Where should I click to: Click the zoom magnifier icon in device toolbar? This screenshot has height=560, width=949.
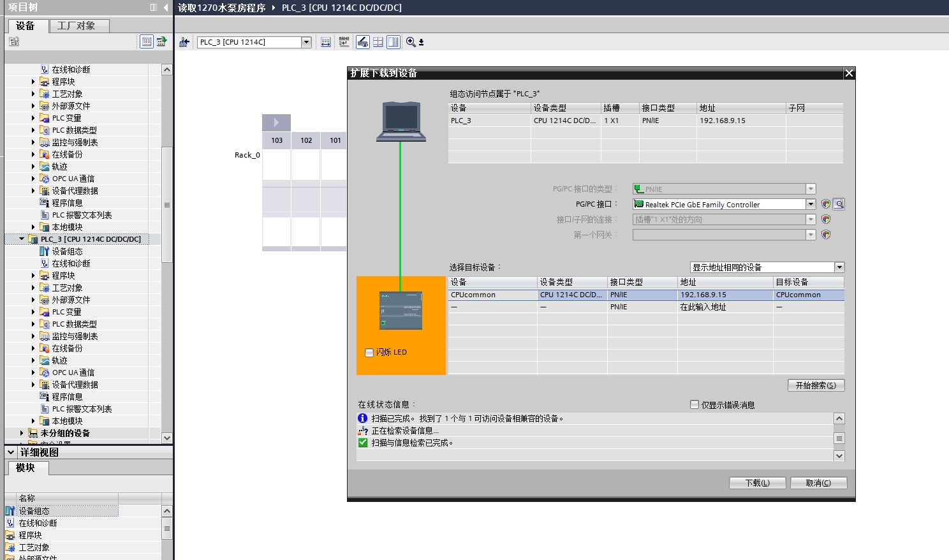pyautogui.click(x=411, y=42)
